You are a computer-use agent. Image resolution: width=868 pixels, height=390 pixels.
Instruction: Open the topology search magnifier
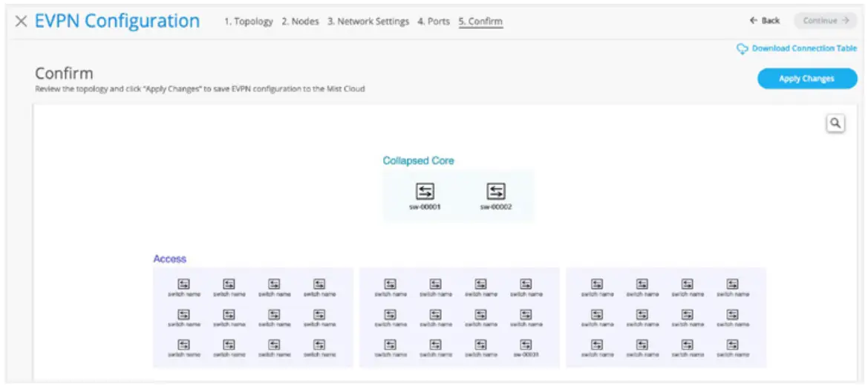tap(835, 123)
